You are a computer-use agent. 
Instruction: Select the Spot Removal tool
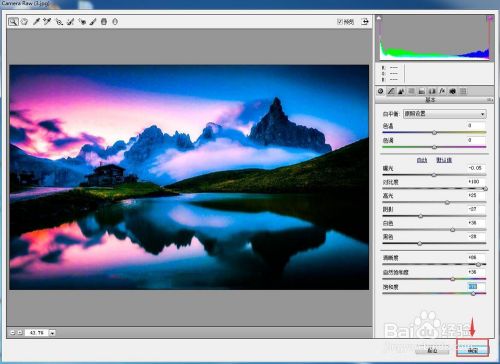pyautogui.click(x=70, y=22)
